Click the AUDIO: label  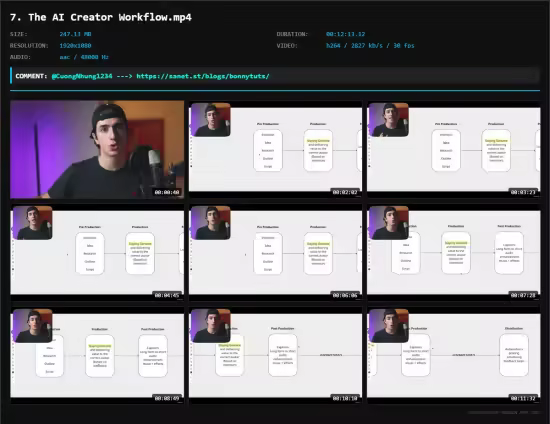click(x=20, y=57)
